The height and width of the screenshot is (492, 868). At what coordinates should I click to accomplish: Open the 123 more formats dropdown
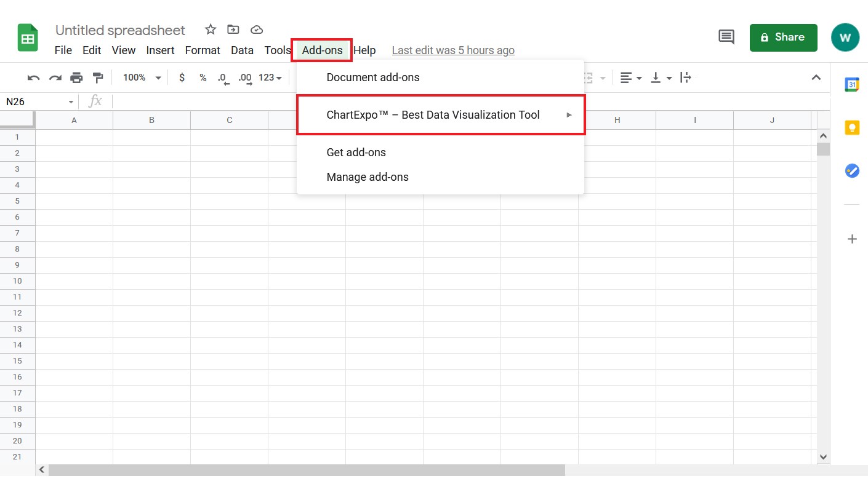[x=270, y=77]
